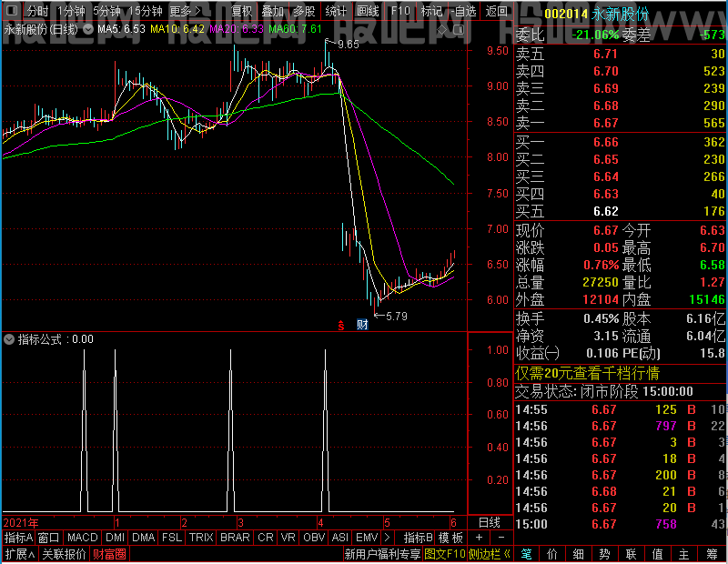Click the 返回 back button
The image size is (728, 564).
coord(496,11)
